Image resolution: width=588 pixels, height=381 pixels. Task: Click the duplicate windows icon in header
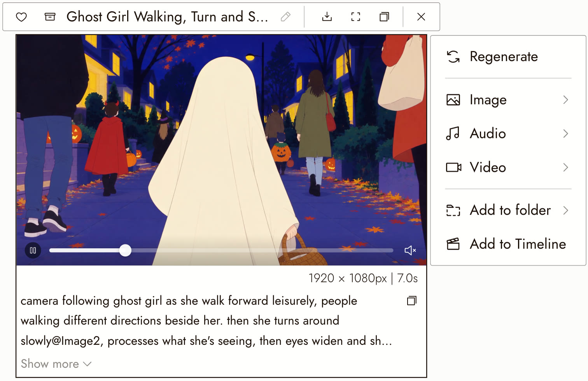point(384,17)
